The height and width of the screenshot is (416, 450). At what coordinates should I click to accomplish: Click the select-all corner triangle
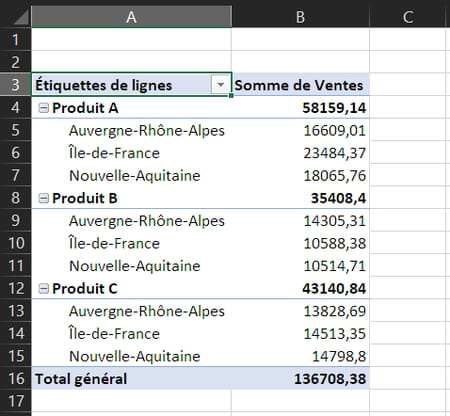pyautogui.click(x=21, y=17)
